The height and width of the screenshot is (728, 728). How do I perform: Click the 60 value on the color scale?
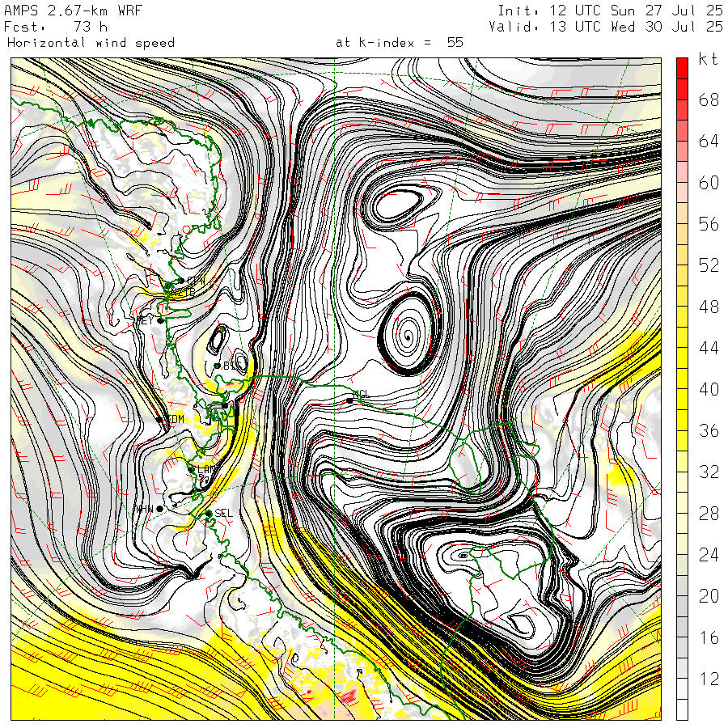[709, 183]
